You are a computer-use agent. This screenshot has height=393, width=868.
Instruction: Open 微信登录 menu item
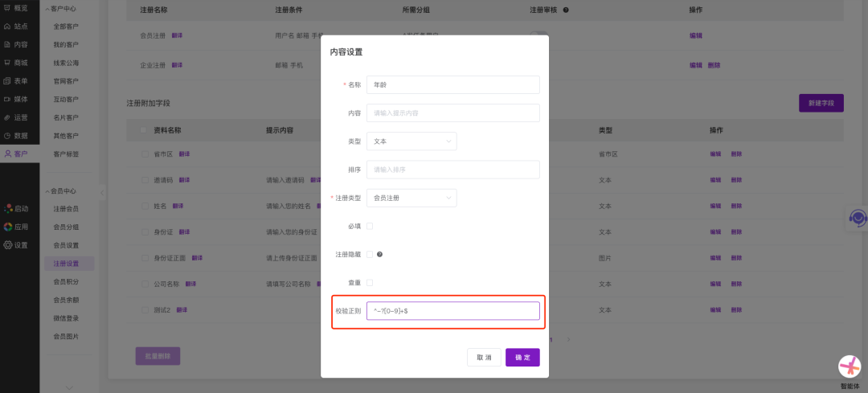(66, 318)
